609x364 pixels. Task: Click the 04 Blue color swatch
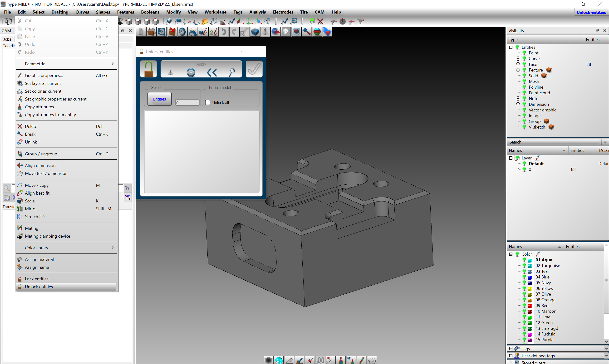coord(530,277)
